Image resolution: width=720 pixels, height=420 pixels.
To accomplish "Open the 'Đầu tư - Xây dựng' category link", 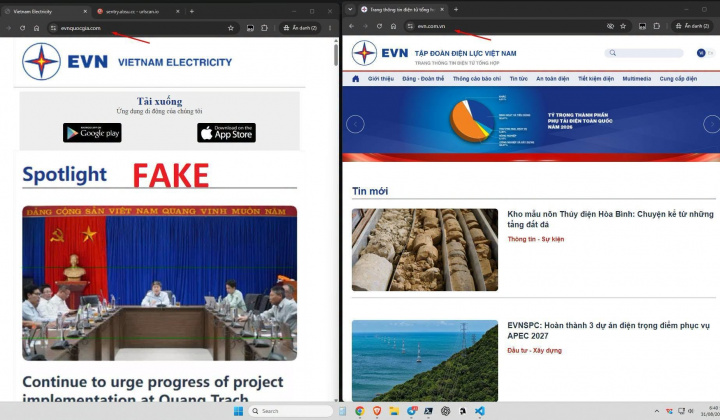I will [x=534, y=350].
